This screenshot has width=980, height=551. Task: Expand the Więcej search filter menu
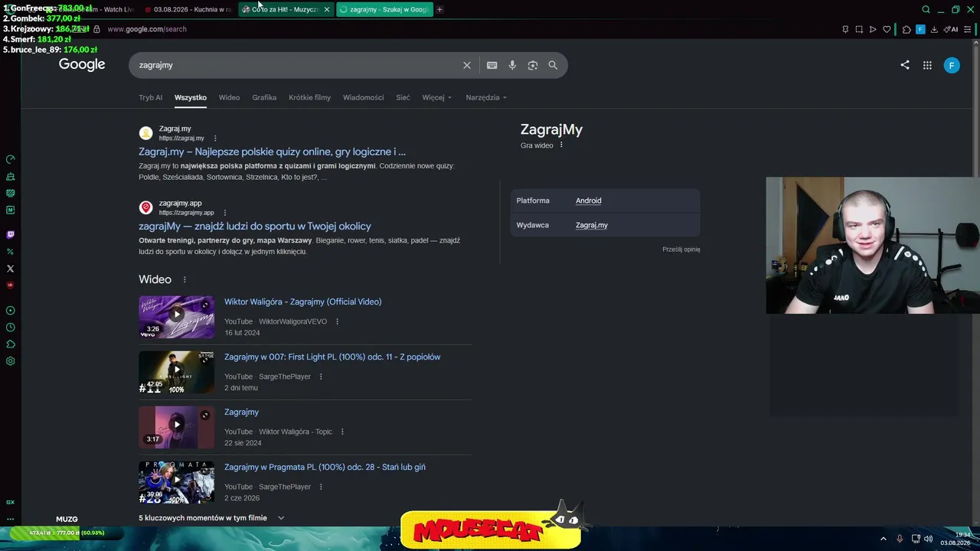click(x=436, y=97)
